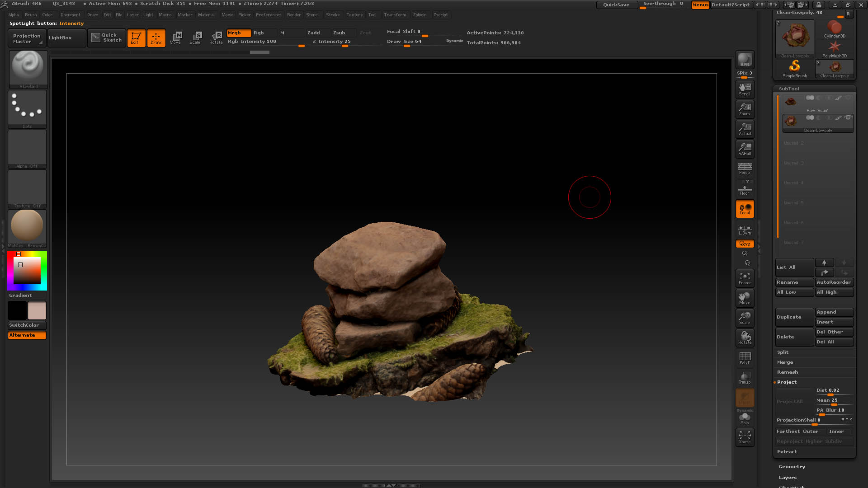Click the AAHalf icon
The height and width of the screenshot is (488, 868).
[x=745, y=149]
